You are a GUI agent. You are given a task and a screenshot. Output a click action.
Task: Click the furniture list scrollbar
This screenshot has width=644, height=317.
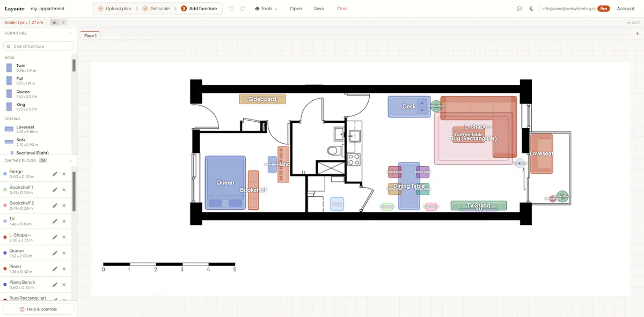[74, 65]
